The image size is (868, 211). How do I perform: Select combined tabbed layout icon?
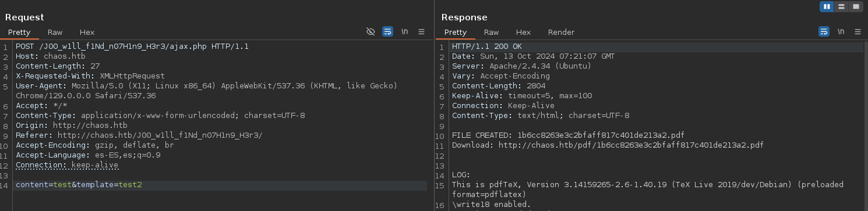pyautogui.click(x=856, y=6)
